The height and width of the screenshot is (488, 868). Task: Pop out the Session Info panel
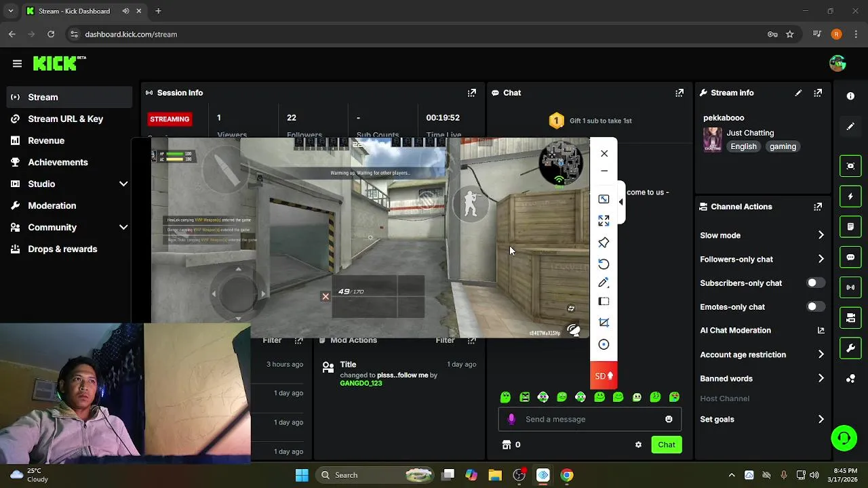click(x=472, y=93)
